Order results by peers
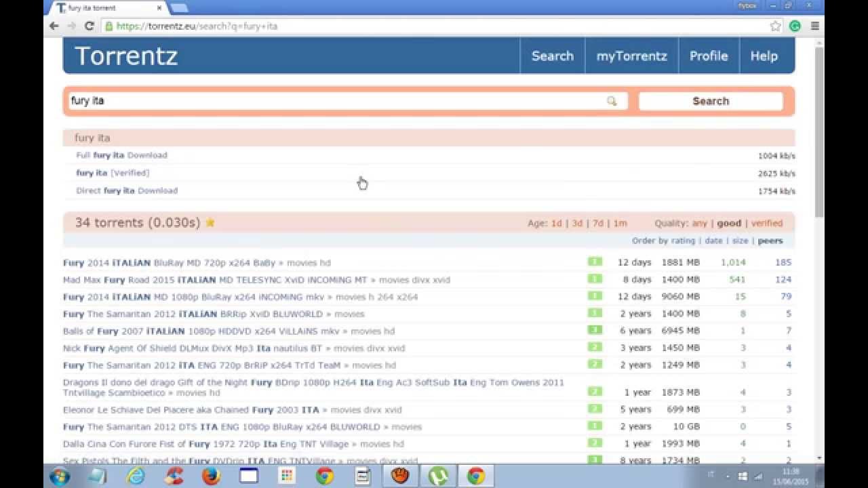This screenshot has height=488, width=868. 770,241
